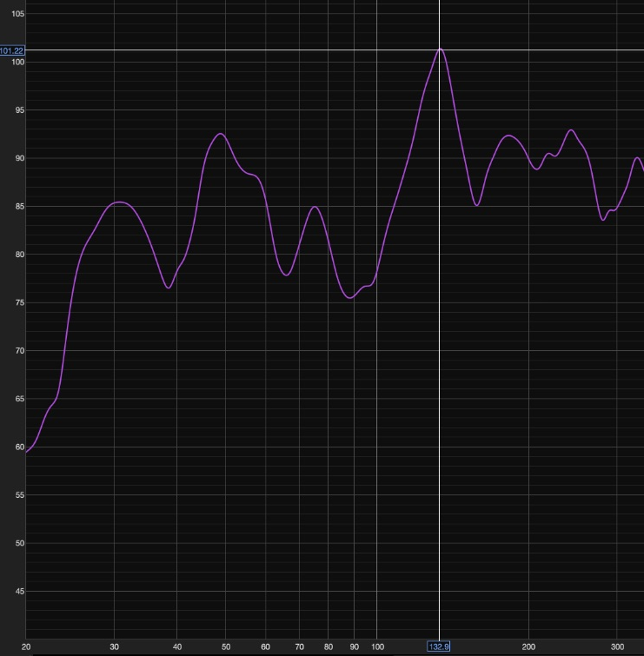Click the 100 Hz frequency axis label

377,647
